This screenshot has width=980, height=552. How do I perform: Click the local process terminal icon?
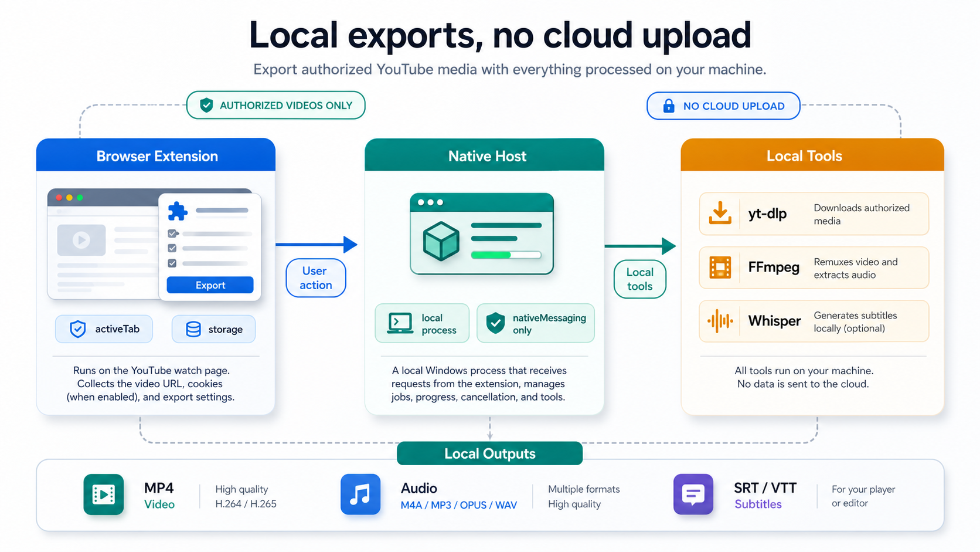400,323
